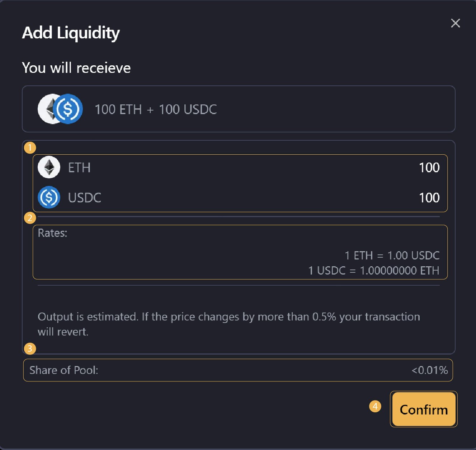Viewport: 476px width, 450px height.
Task: Click the orange step marker numbered 1
Action: [30, 147]
